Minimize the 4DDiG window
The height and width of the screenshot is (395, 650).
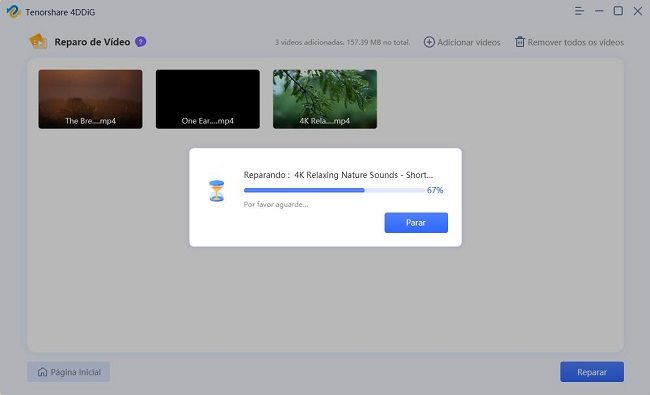[599, 11]
